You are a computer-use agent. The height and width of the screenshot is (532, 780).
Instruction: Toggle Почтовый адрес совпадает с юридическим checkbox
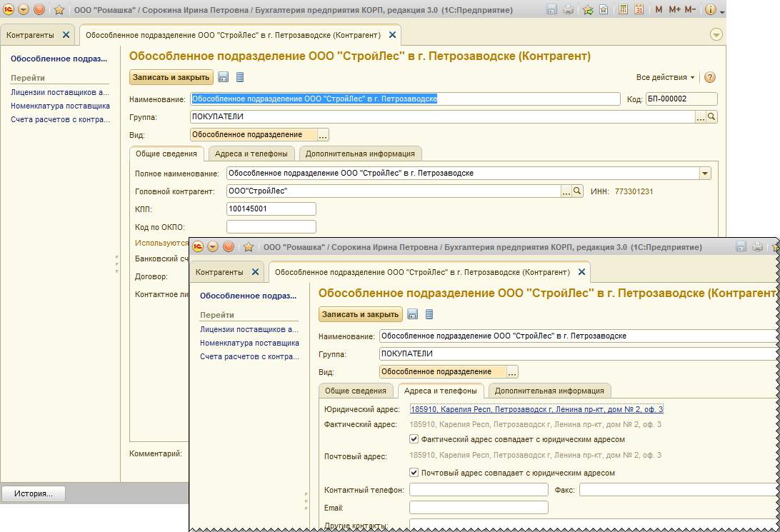(414, 473)
